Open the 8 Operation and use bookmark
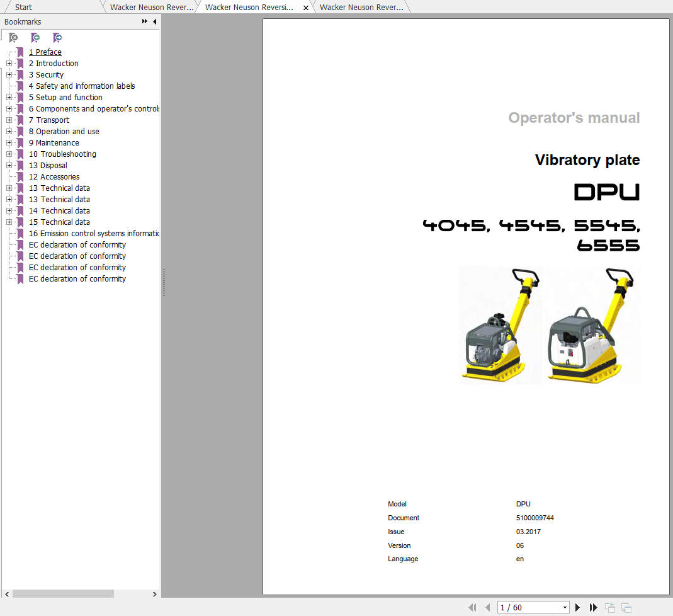This screenshot has height=616, width=673. coord(64,132)
